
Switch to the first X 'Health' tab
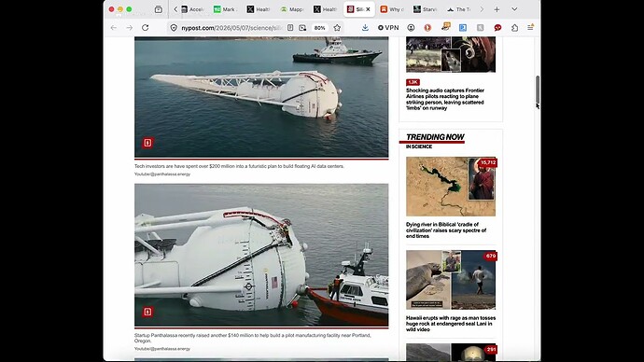click(259, 9)
